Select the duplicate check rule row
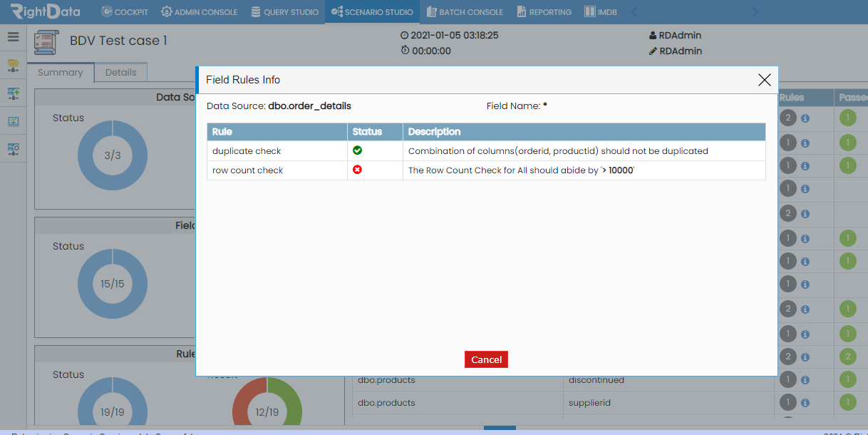 [486, 150]
